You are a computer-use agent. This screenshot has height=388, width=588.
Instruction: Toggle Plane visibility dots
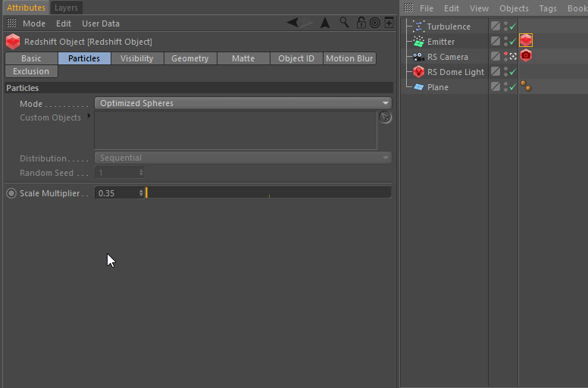pyautogui.click(x=505, y=86)
